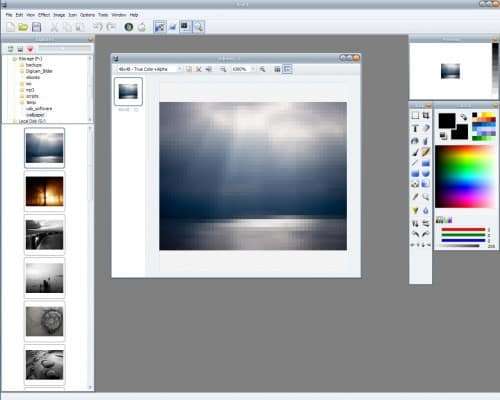Select the rectangular selection tool

[x=415, y=116]
